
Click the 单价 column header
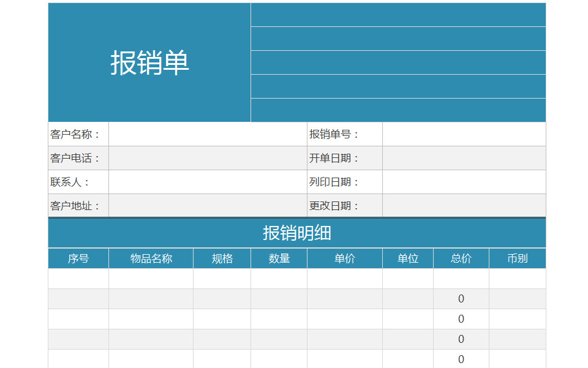pos(345,258)
